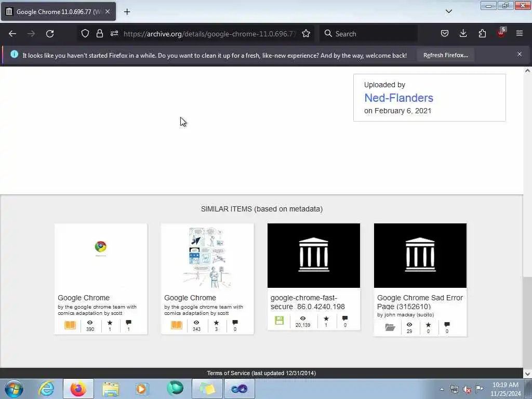Screen dimensions: 532x399
Task: Click the vertical scrollbar thumb
Action: click(x=527, y=322)
